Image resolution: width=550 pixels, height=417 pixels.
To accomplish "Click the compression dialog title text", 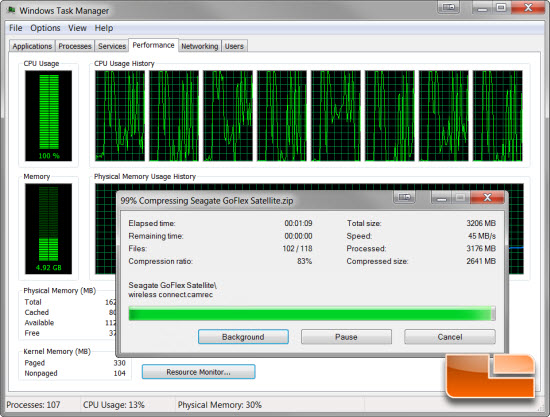I will pos(207,201).
